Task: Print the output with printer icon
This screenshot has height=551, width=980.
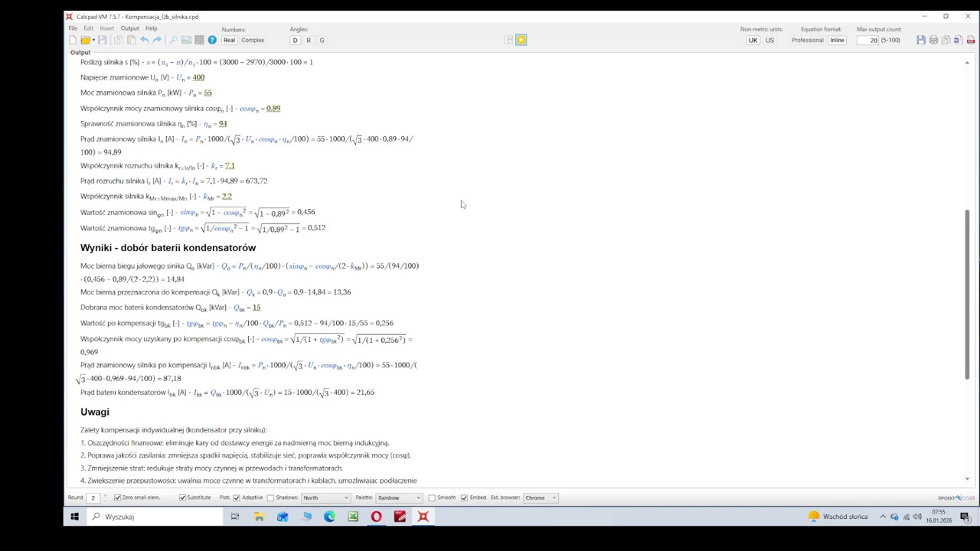Action: pyautogui.click(x=933, y=40)
